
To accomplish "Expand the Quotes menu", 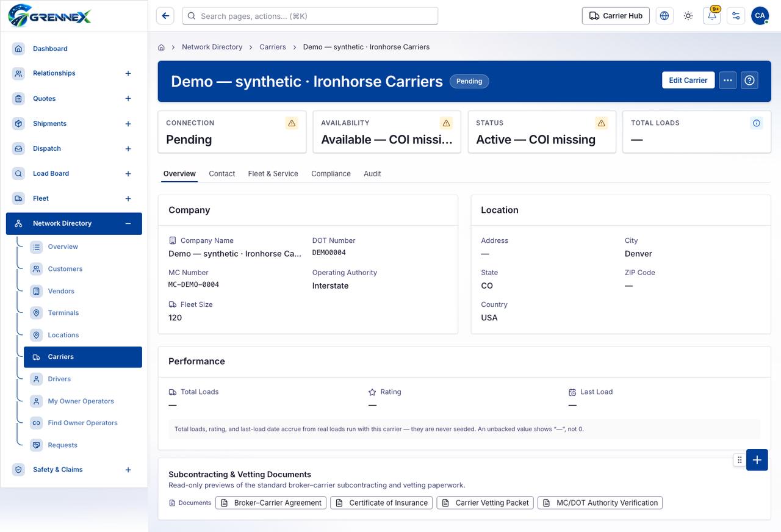I will click(x=128, y=98).
